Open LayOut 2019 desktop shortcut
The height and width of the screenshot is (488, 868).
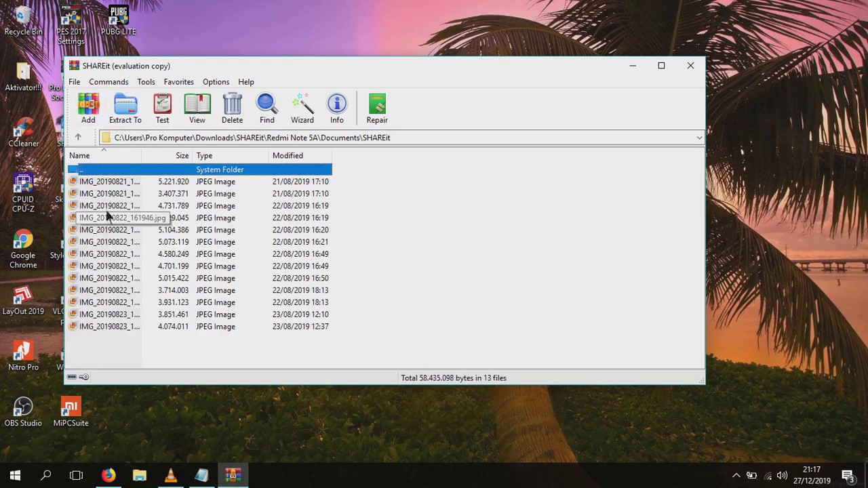(23, 301)
